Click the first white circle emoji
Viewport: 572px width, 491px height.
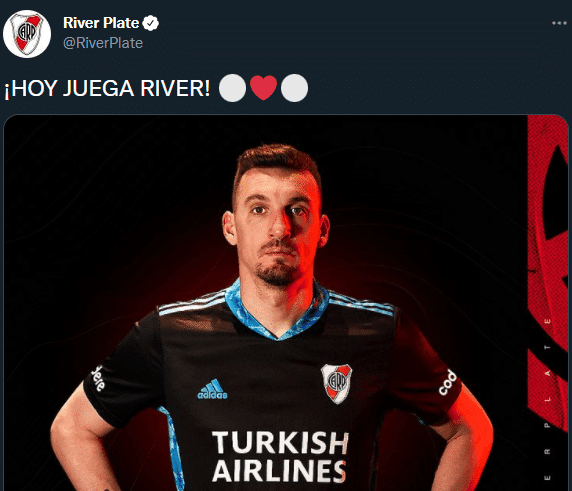[232, 88]
